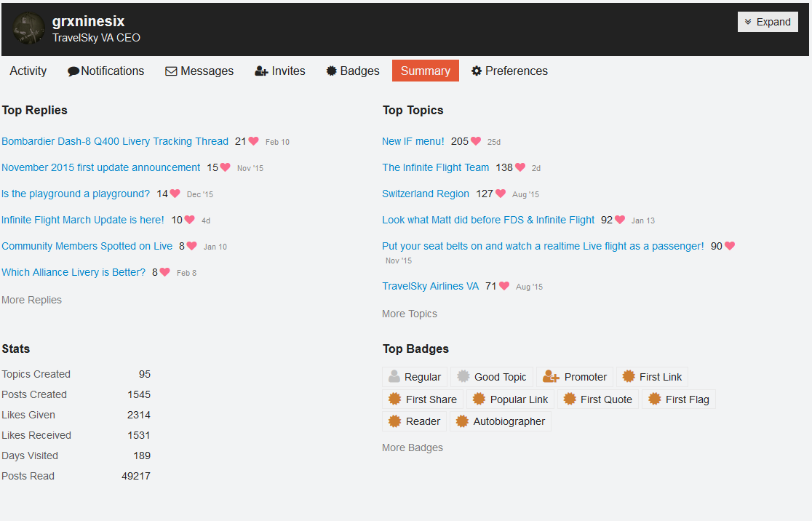Image resolution: width=812 pixels, height=521 pixels.
Task: Click heart icon beside Look what Matt did
Action: [x=620, y=220]
